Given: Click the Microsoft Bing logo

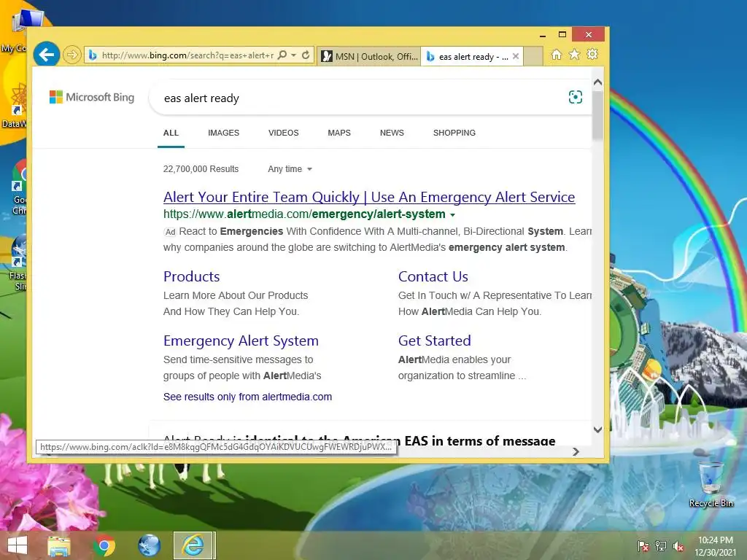Looking at the screenshot, I should point(92,97).
